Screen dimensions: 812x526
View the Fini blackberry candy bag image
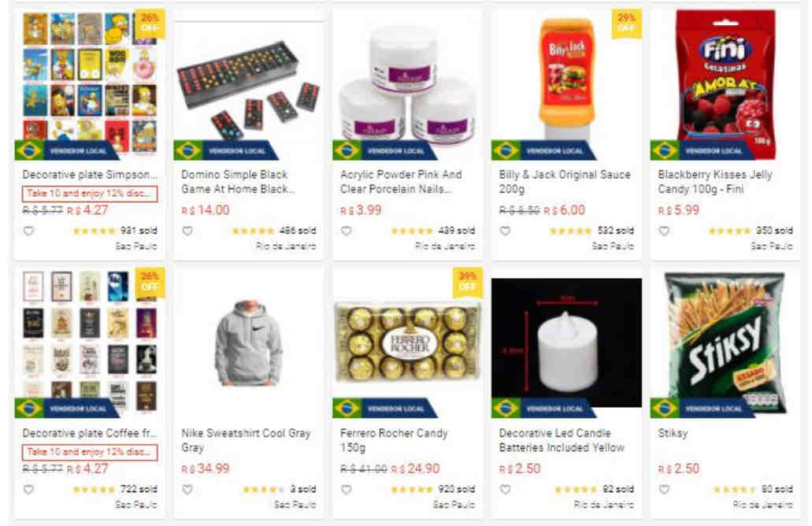tap(725, 84)
